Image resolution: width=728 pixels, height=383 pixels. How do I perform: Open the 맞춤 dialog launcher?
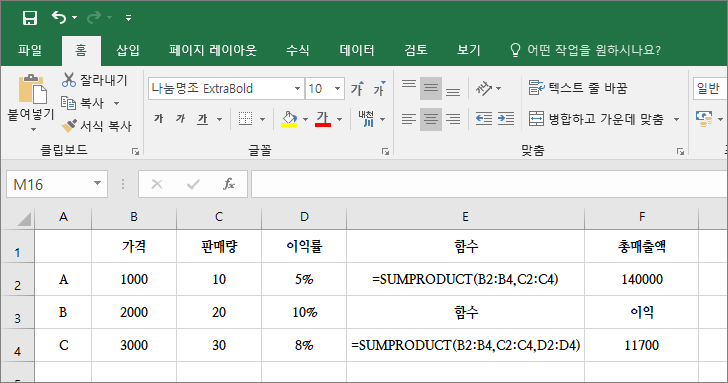pos(680,151)
